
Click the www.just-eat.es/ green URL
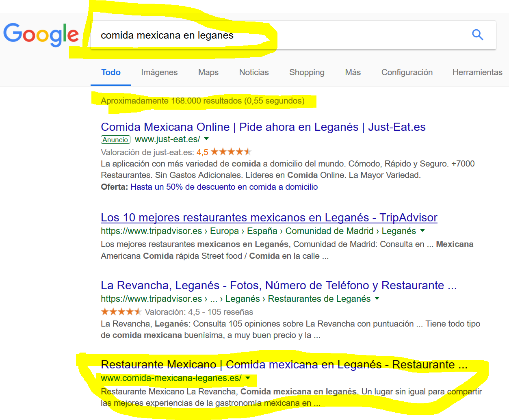coord(167,139)
